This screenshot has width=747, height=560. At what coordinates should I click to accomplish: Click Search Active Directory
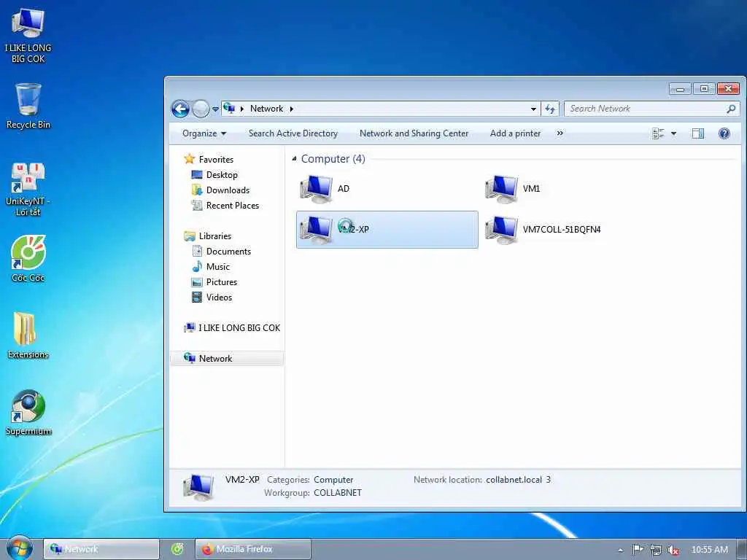click(293, 134)
